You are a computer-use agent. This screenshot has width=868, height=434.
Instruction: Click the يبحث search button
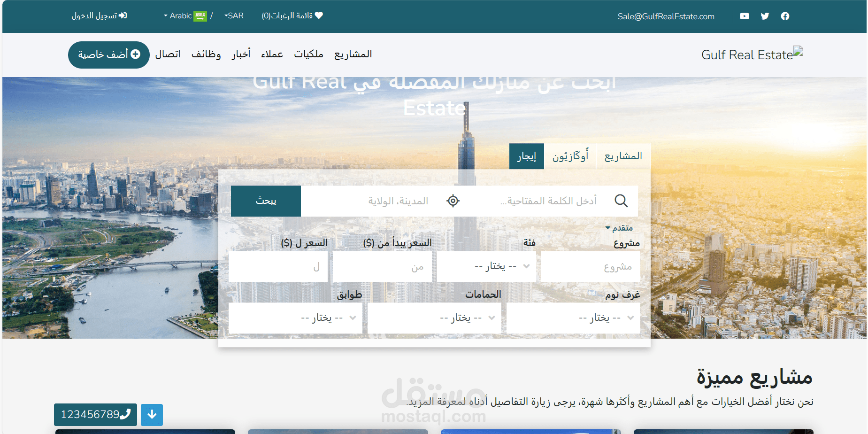point(266,201)
